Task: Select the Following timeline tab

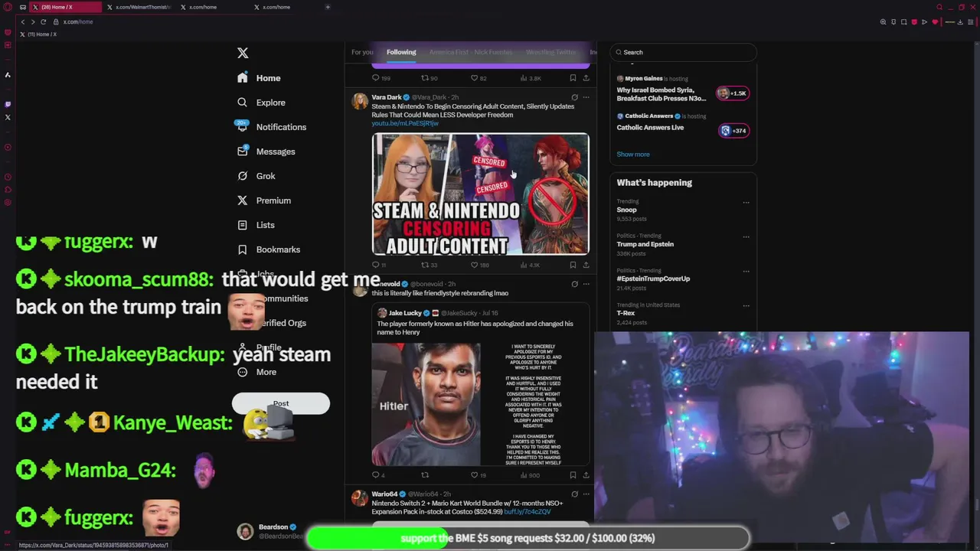Action: pos(401,52)
